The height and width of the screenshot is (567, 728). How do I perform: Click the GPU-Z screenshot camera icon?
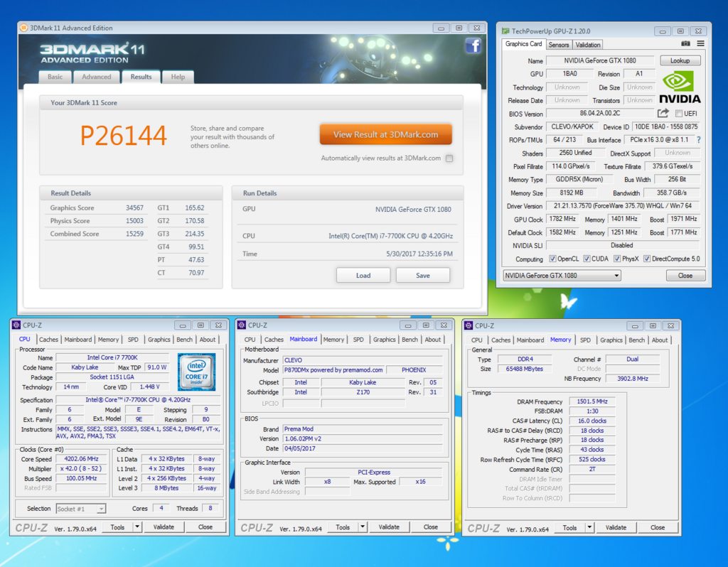(685, 43)
